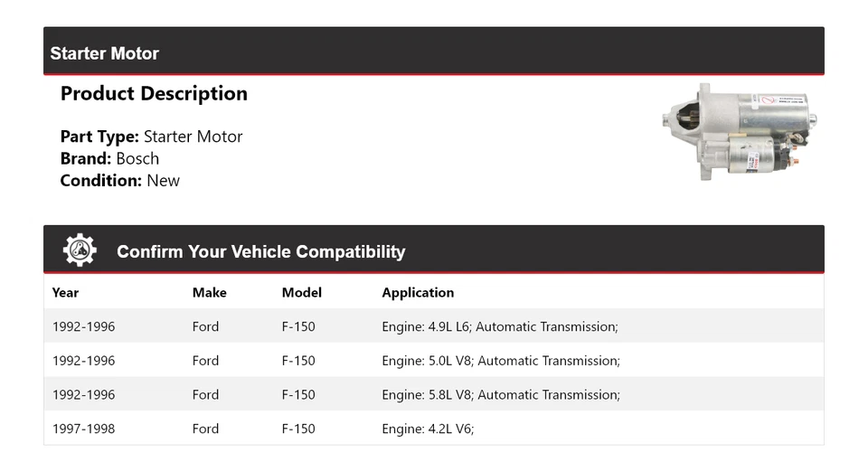Select the 5.0L V8 engine row

pyautogui.click(x=500, y=361)
